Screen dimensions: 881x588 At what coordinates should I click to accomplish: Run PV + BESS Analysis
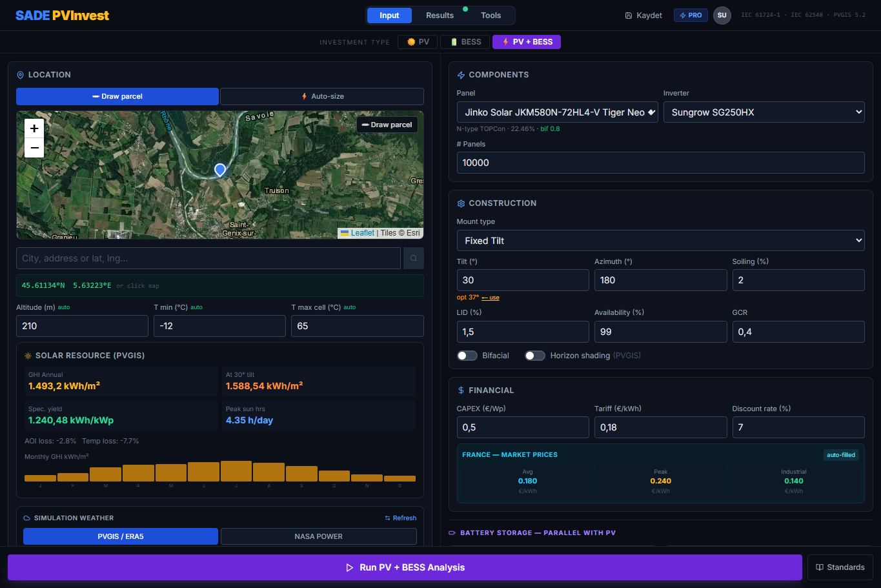point(405,567)
